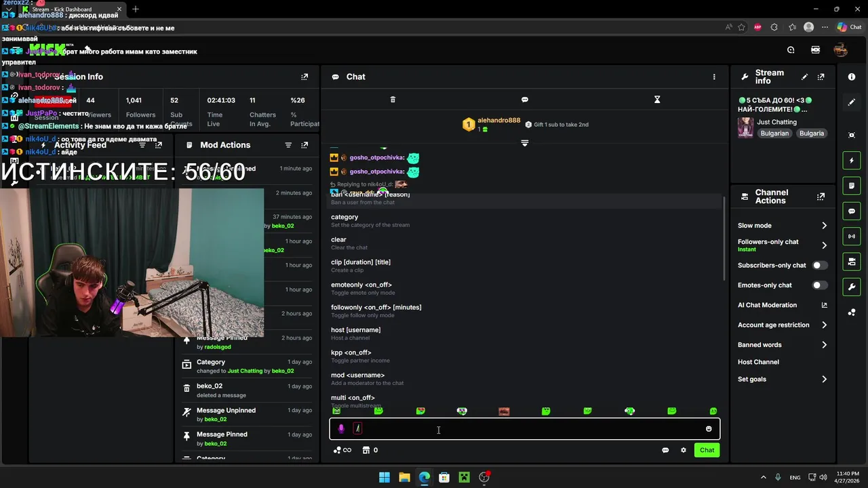868x488 pixels.
Task: Open the user avatar menu in header
Action: [x=840, y=49]
